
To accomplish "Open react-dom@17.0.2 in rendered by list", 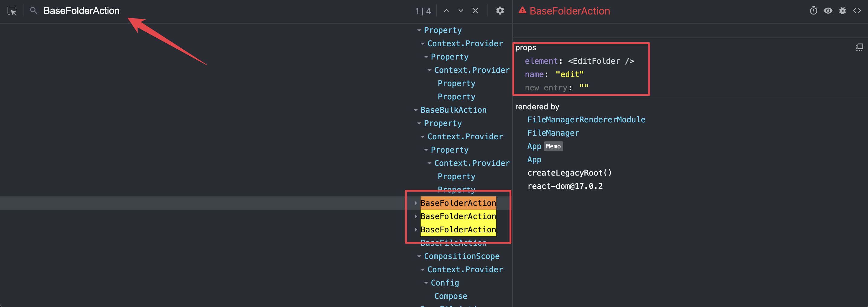I will 565,186.
